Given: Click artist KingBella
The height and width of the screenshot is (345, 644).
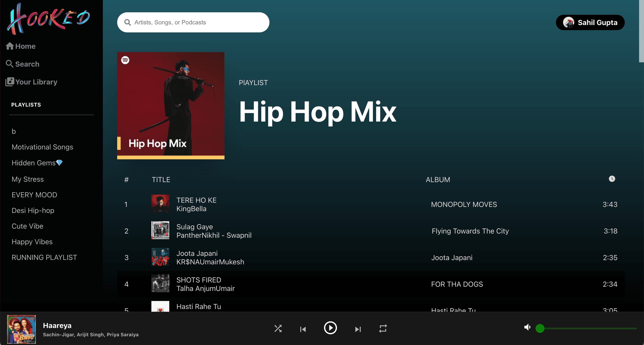Looking at the screenshot, I should click(x=191, y=209).
